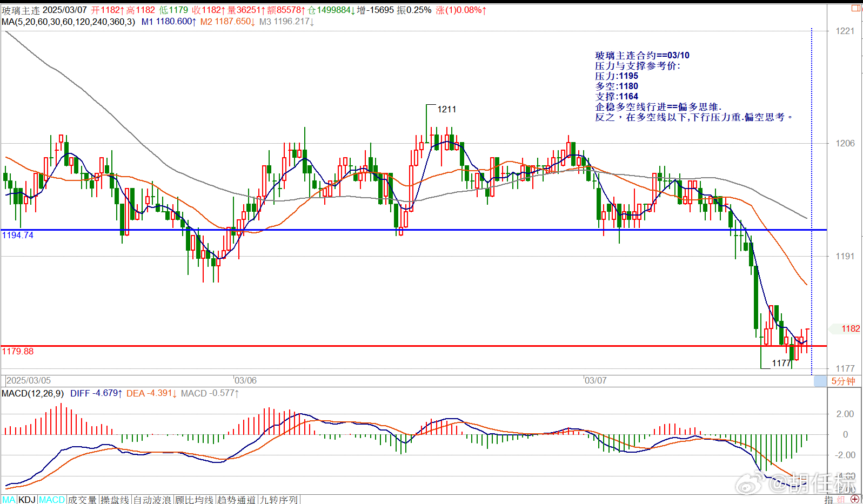Click the M2 1187.650 value

(x=228, y=22)
